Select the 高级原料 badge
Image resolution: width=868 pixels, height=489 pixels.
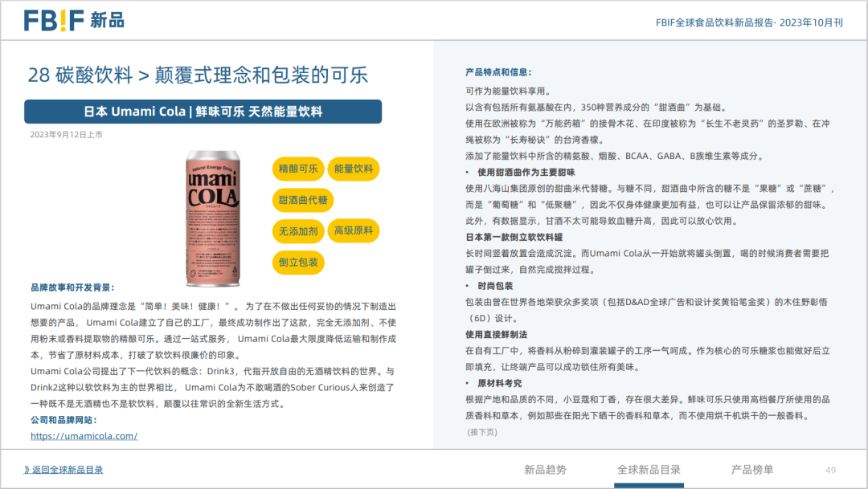[x=354, y=231]
